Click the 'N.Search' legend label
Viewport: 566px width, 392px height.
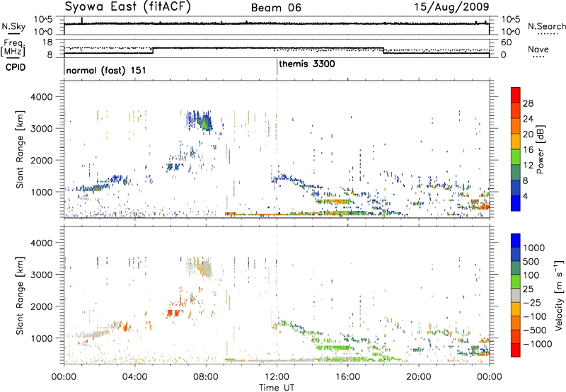pyautogui.click(x=547, y=26)
